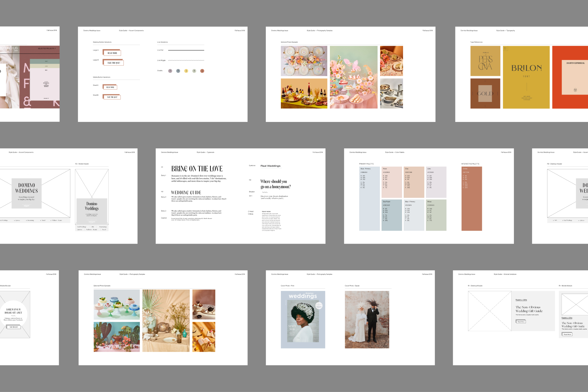Select the Ochre interactive palette swatch

click(x=472, y=199)
